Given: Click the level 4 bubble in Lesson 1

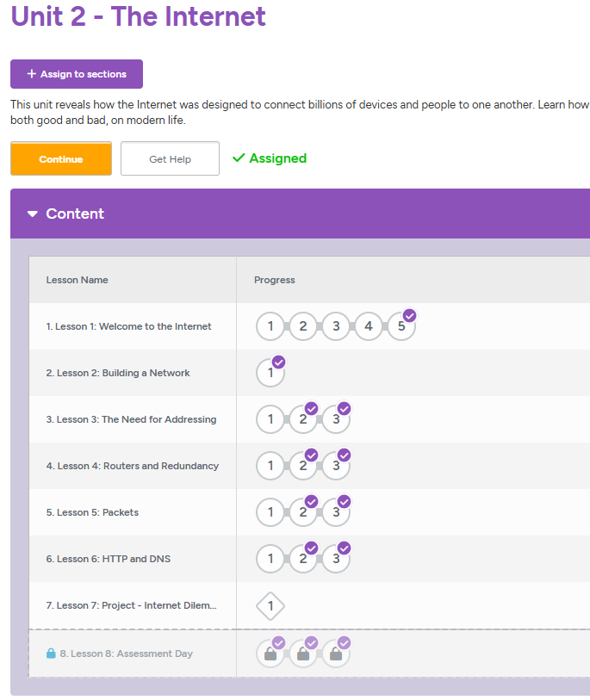Looking at the screenshot, I should pos(369,326).
